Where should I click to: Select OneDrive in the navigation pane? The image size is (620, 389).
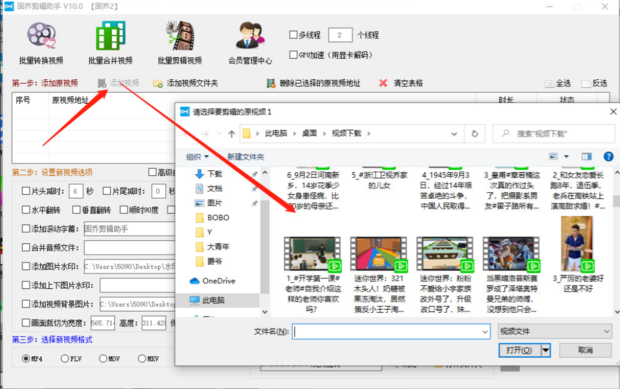coord(219,281)
